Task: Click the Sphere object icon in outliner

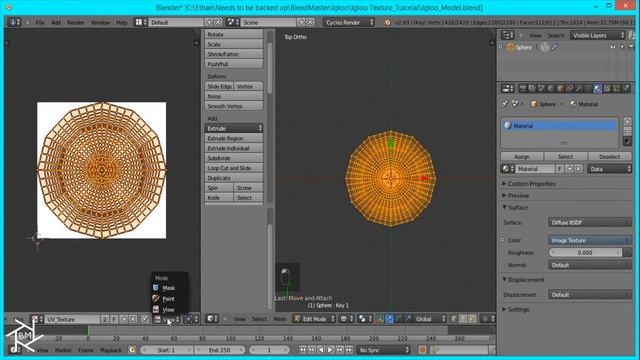Action: click(511, 47)
